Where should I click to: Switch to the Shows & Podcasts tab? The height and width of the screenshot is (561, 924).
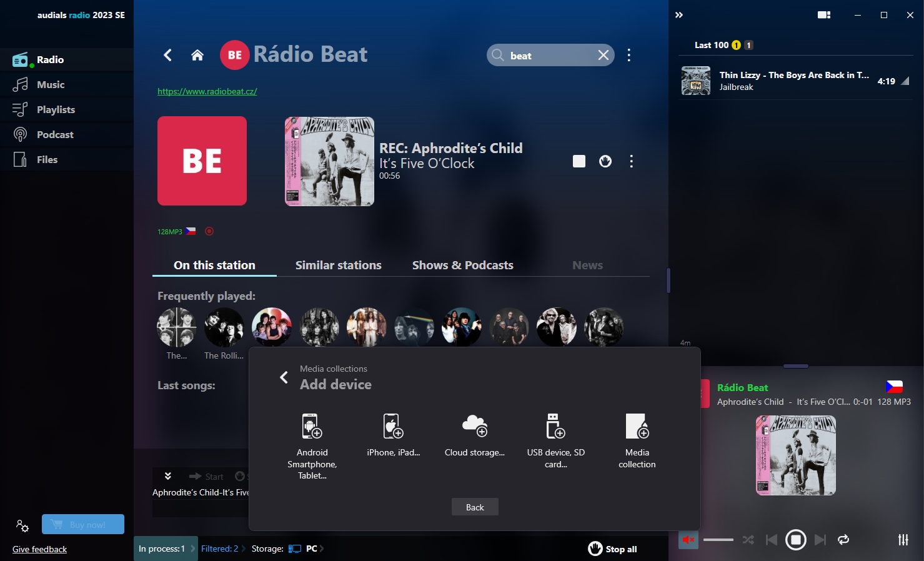pos(462,265)
